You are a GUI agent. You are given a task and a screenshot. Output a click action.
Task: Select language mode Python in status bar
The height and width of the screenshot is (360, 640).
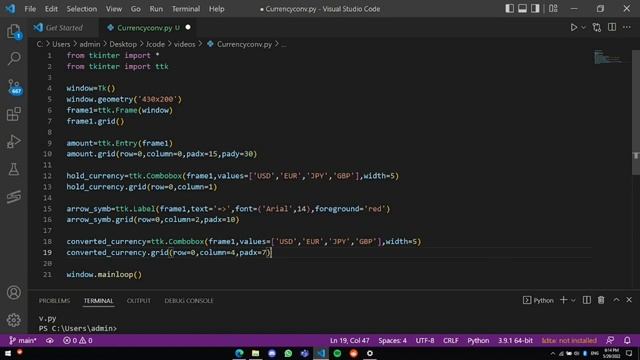click(x=478, y=340)
